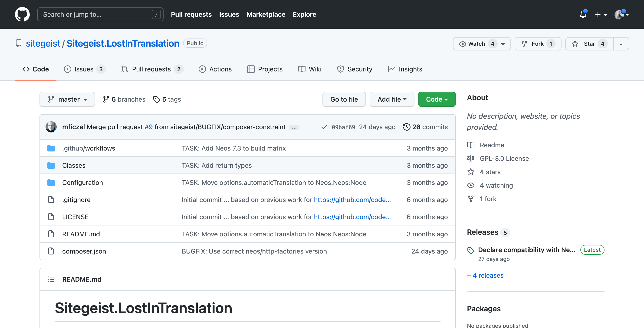Open the Add file dropdown

coord(391,99)
